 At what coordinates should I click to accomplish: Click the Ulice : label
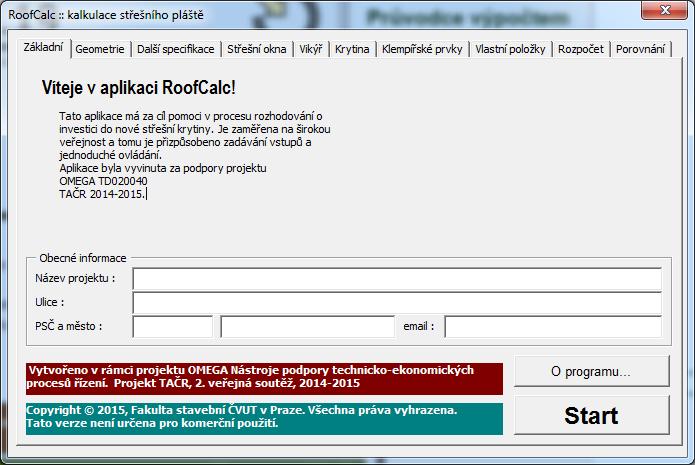coord(50,302)
